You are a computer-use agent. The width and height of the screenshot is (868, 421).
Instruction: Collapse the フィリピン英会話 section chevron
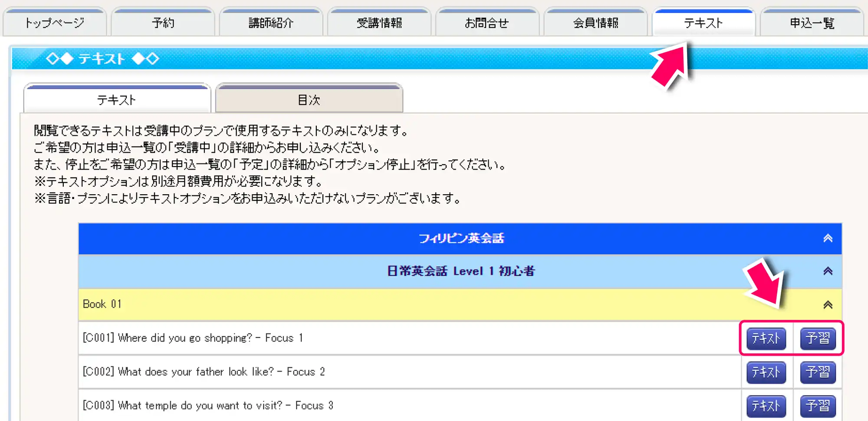pos(828,238)
